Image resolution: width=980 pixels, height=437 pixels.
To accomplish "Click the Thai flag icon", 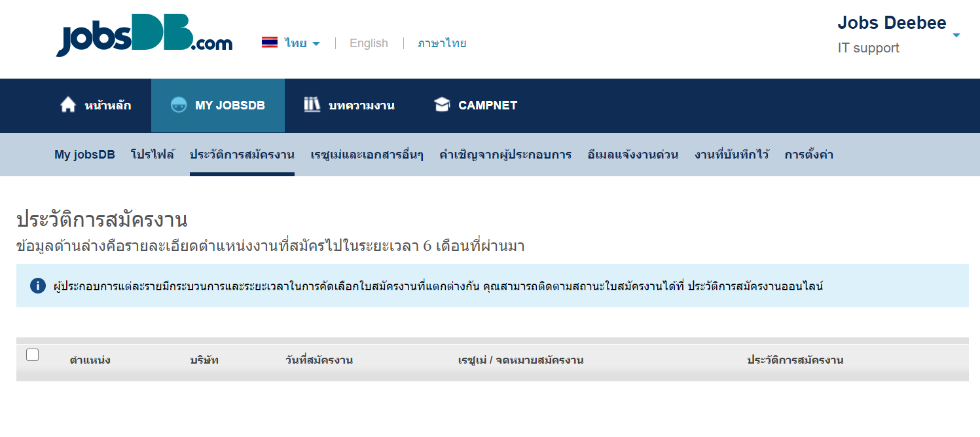I will click(x=270, y=43).
